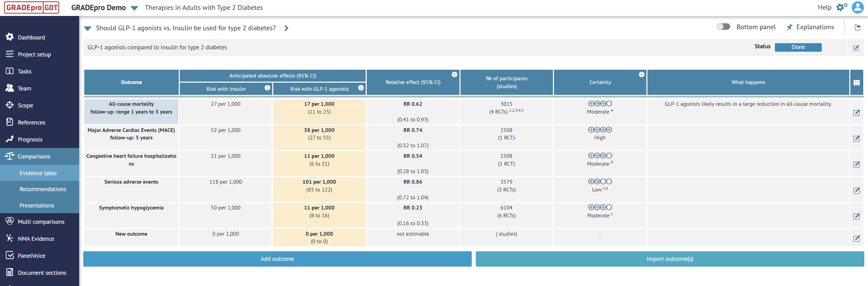Edit the Symptomatic hypoglycemia row
This screenshot has width=868, height=286.
pos(856,216)
